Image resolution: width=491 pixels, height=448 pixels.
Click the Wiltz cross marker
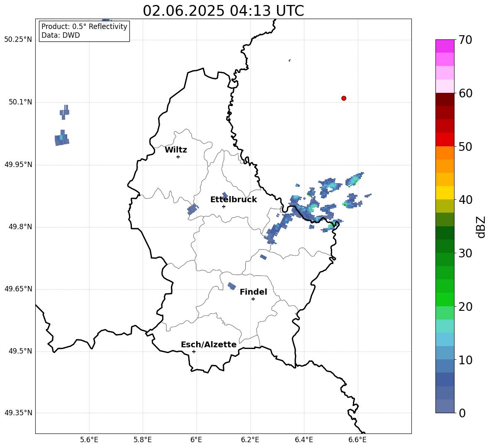178,157
